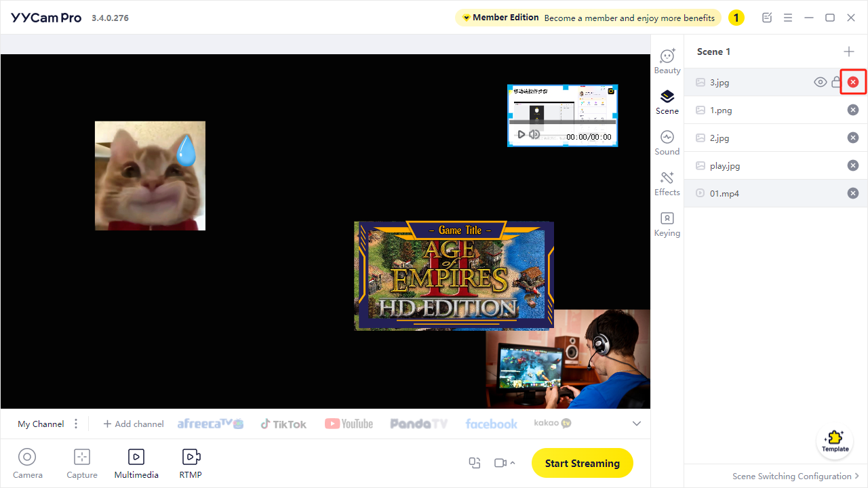Viewport: 868px width, 488px height.
Task: Delete the 3.jpg source
Action: point(853,82)
